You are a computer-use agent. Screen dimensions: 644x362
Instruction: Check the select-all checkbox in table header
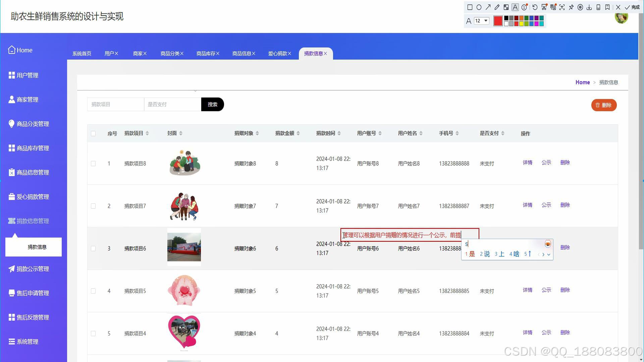click(93, 133)
